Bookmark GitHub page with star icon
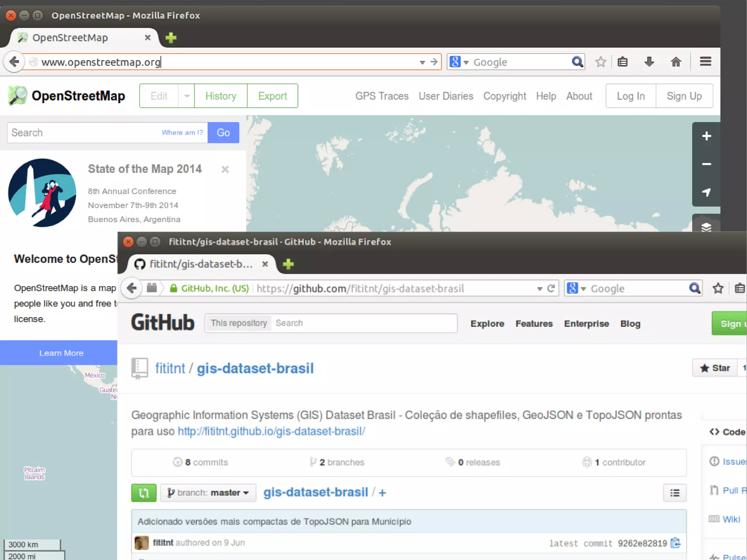747x560 pixels. click(x=718, y=288)
